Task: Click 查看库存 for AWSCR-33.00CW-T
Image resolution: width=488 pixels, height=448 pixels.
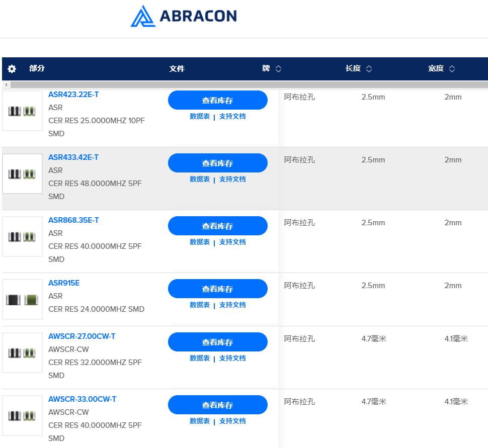Action: (x=217, y=405)
